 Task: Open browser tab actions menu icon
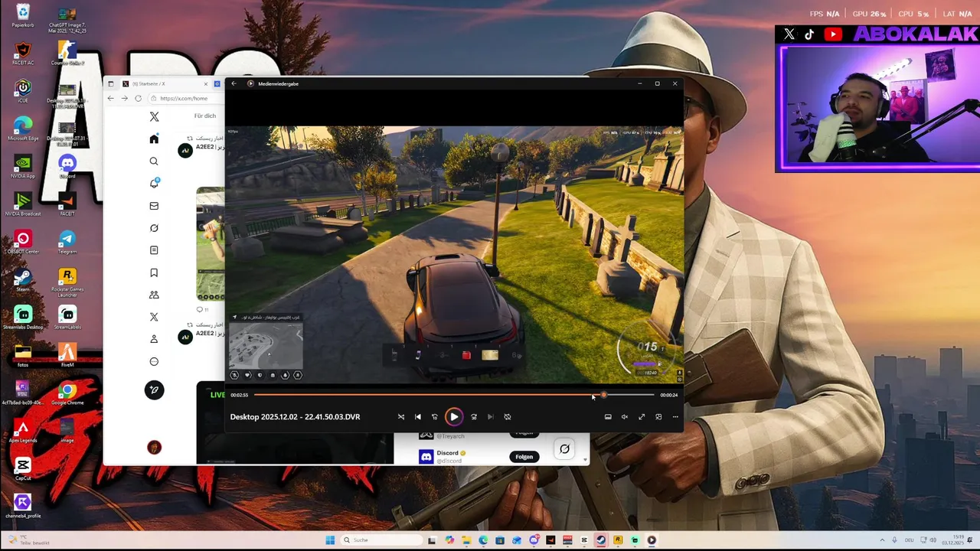(x=110, y=83)
